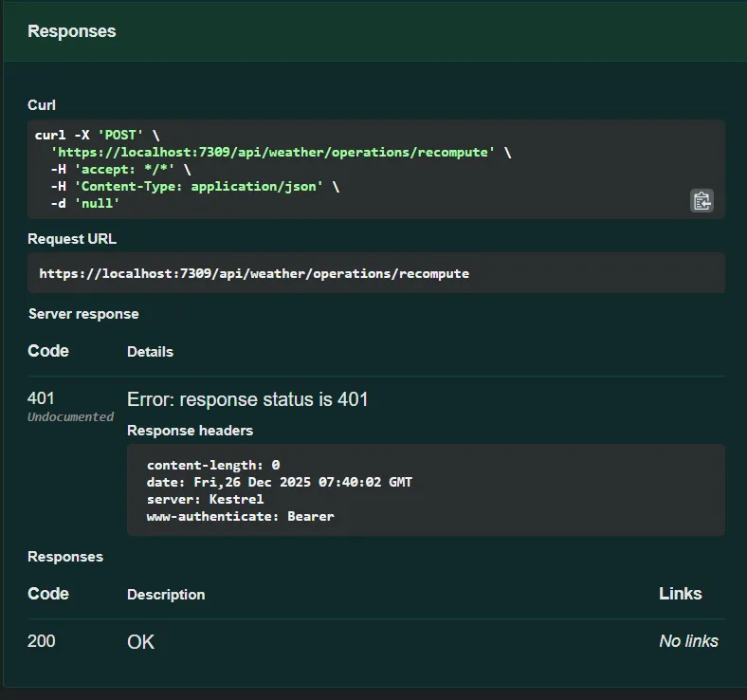Click the 200 response code
Viewport: 747px width, 700px height.
coord(42,641)
